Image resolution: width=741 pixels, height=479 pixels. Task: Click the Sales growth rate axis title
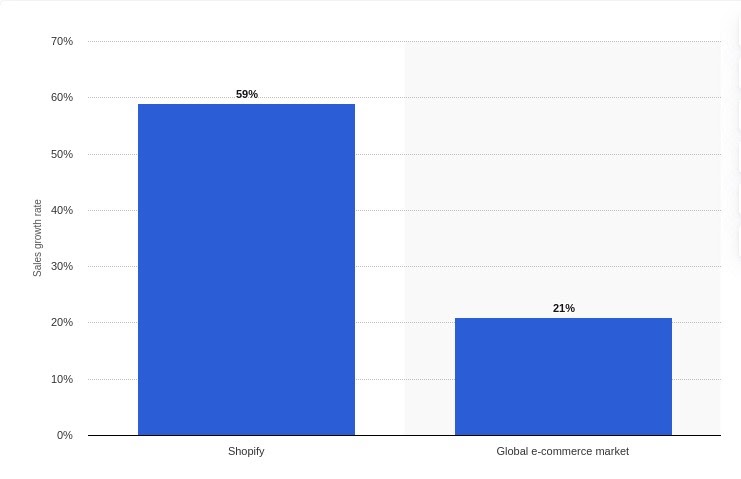[37, 238]
